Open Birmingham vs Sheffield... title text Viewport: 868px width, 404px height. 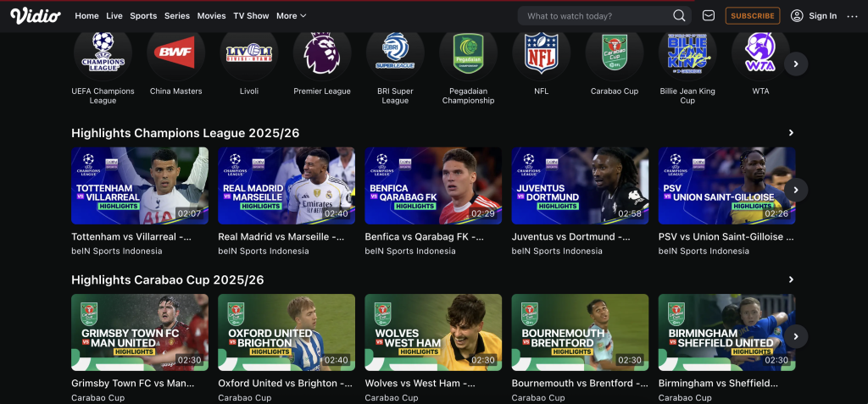[718, 384]
